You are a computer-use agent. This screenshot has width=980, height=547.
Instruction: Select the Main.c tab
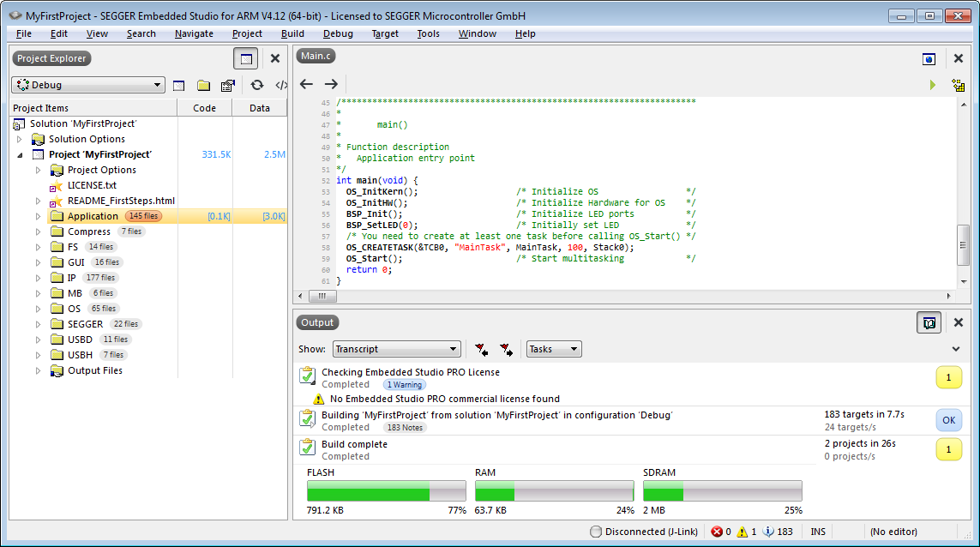pyautogui.click(x=316, y=57)
